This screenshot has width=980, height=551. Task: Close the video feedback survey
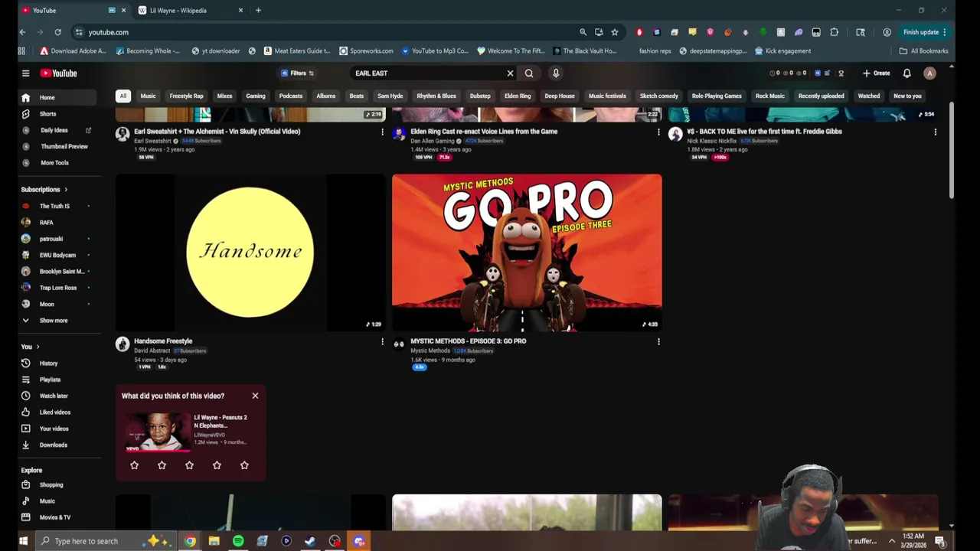coord(255,396)
